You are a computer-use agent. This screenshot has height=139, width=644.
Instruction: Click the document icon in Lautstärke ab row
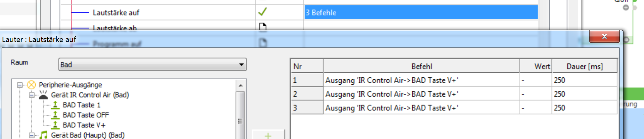263,27
